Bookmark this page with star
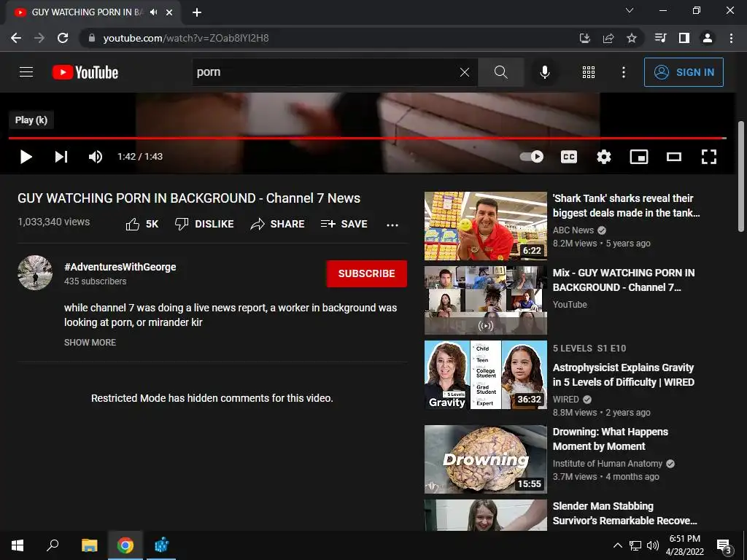 pos(632,38)
